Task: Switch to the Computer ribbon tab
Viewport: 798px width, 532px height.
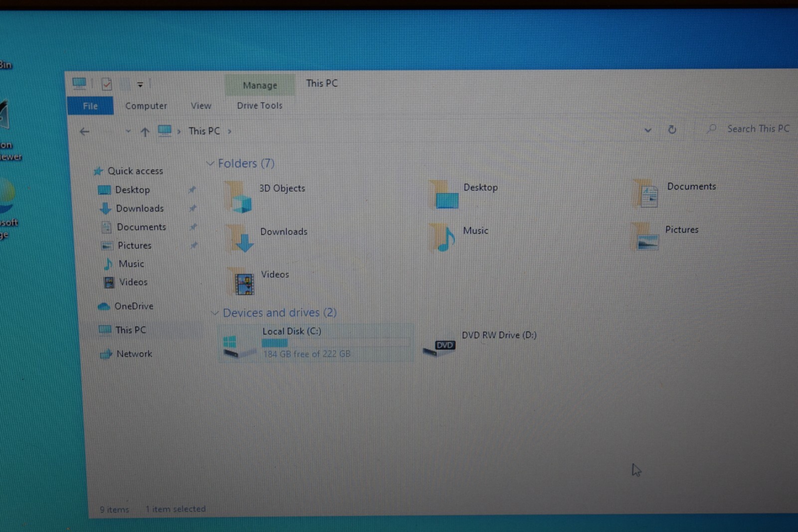Action: [146, 106]
